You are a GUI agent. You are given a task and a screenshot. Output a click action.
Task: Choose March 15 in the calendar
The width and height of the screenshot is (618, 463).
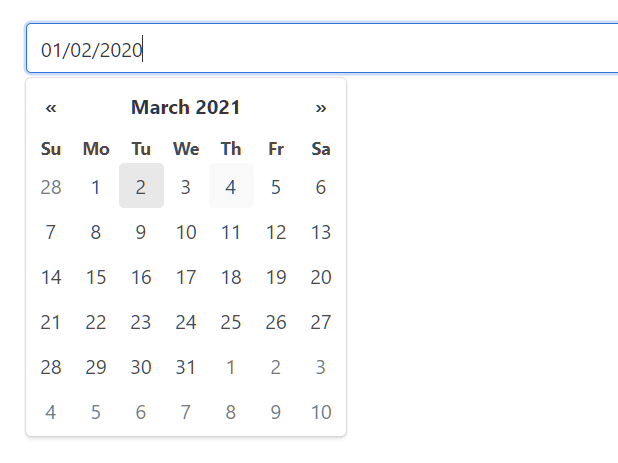[96, 277]
